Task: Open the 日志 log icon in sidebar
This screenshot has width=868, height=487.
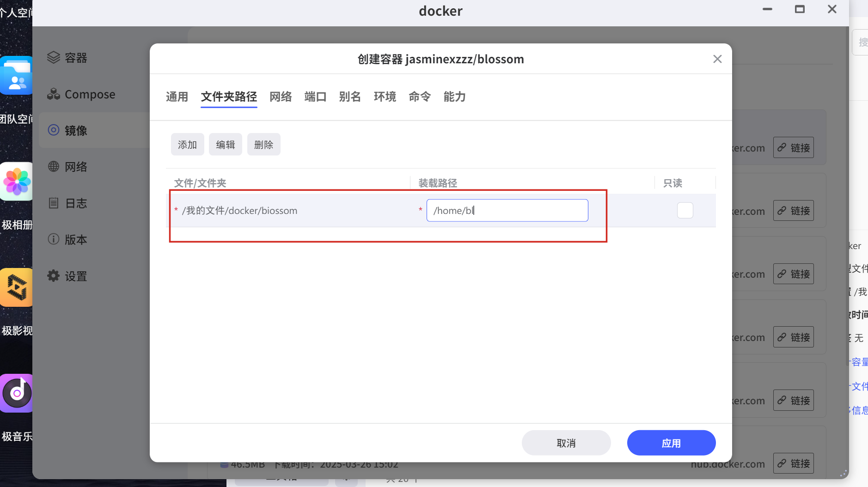Action: click(54, 203)
